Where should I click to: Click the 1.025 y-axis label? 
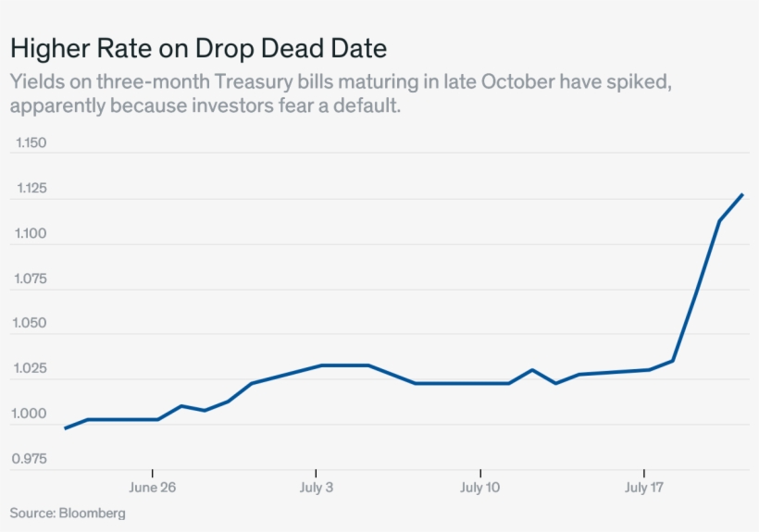point(31,369)
